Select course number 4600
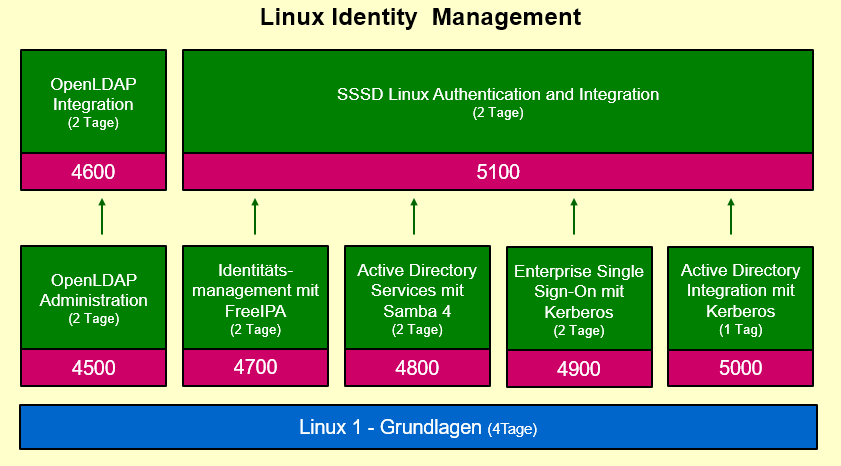The height and width of the screenshot is (466, 841). tap(93, 172)
